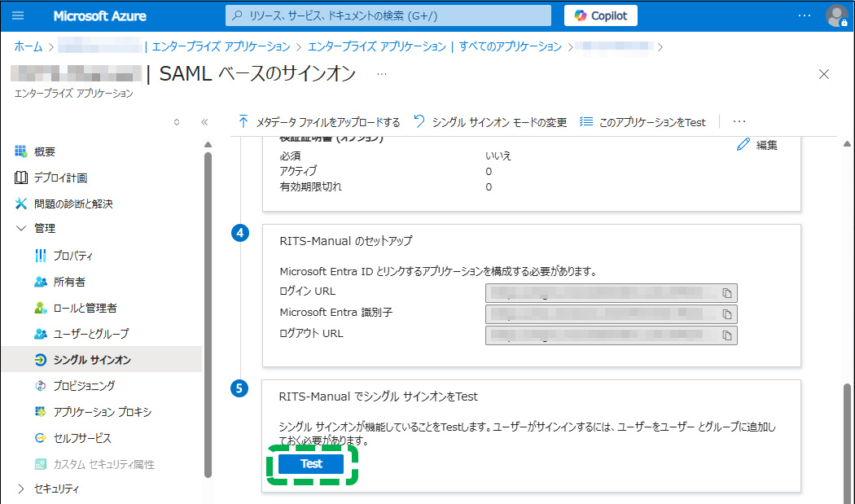Click the wrench icon for 問題の診断と解決
855x504 pixels.
pyautogui.click(x=20, y=204)
